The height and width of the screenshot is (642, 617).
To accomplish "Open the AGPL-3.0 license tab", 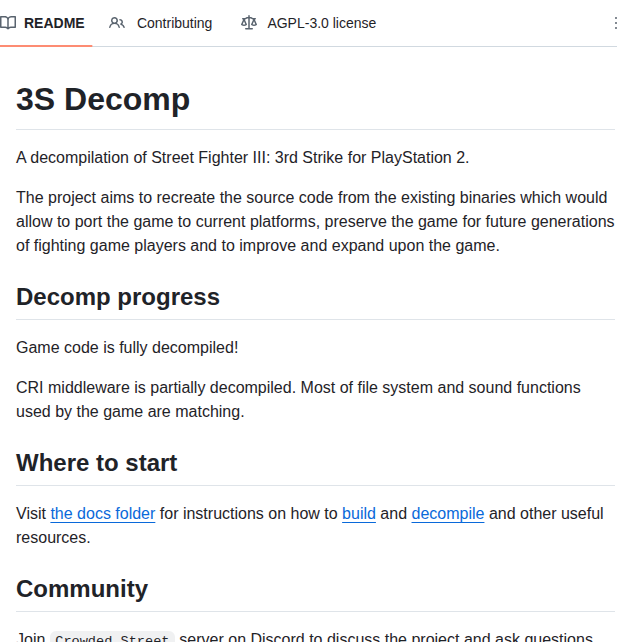I will tap(308, 23).
